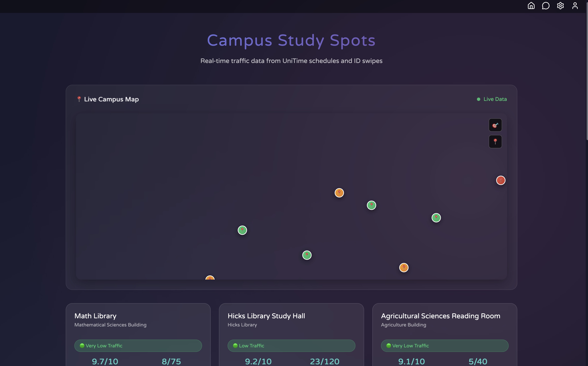Screen dimensions: 588x366
Task: Click the Live Data status indicator
Action: click(x=492, y=99)
